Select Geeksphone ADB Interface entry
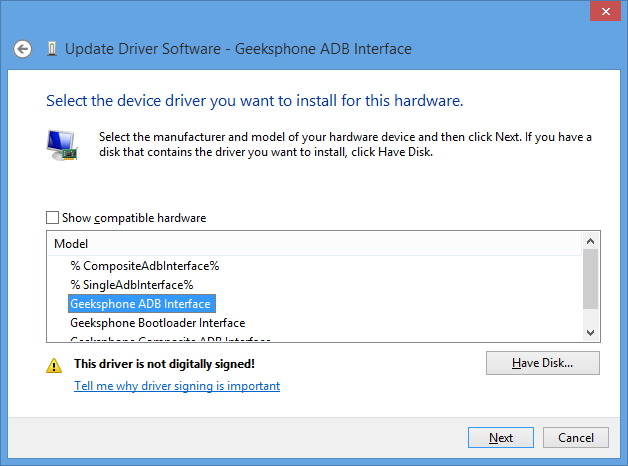Screen dimensions: 628x466 pyautogui.click(x=142, y=304)
